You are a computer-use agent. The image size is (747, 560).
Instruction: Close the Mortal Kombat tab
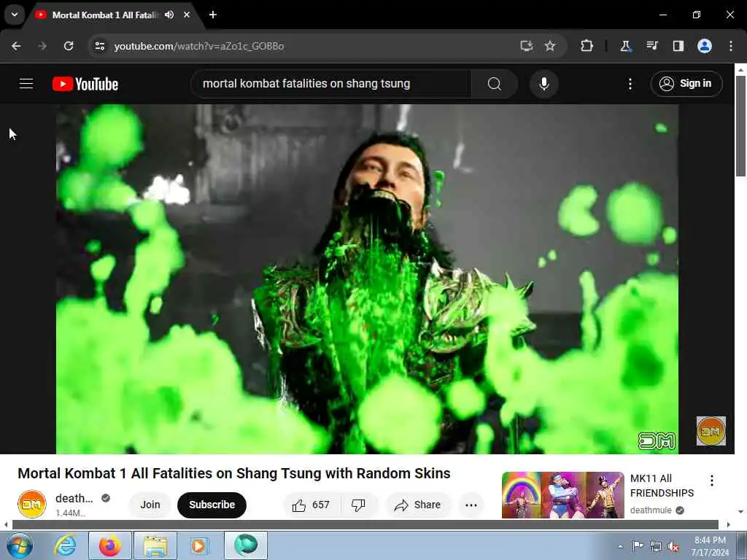click(187, 15)
